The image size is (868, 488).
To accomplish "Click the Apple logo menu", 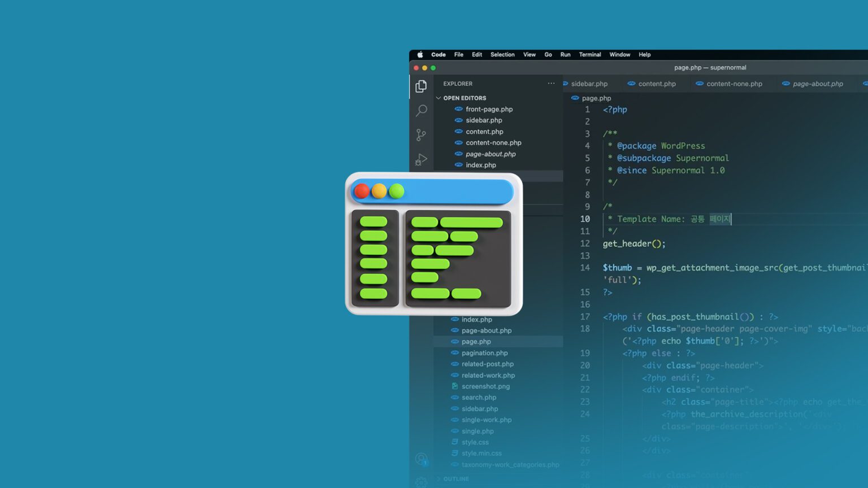I will (420, 55).
